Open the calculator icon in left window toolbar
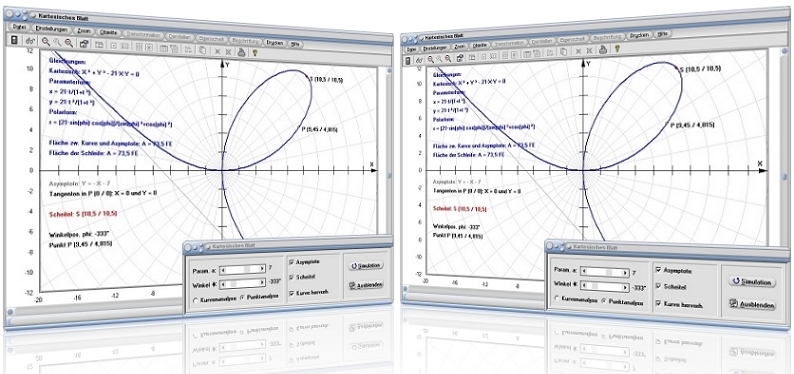Image resolution: width=794 pixels, height=374 pixels. [14, 40]
